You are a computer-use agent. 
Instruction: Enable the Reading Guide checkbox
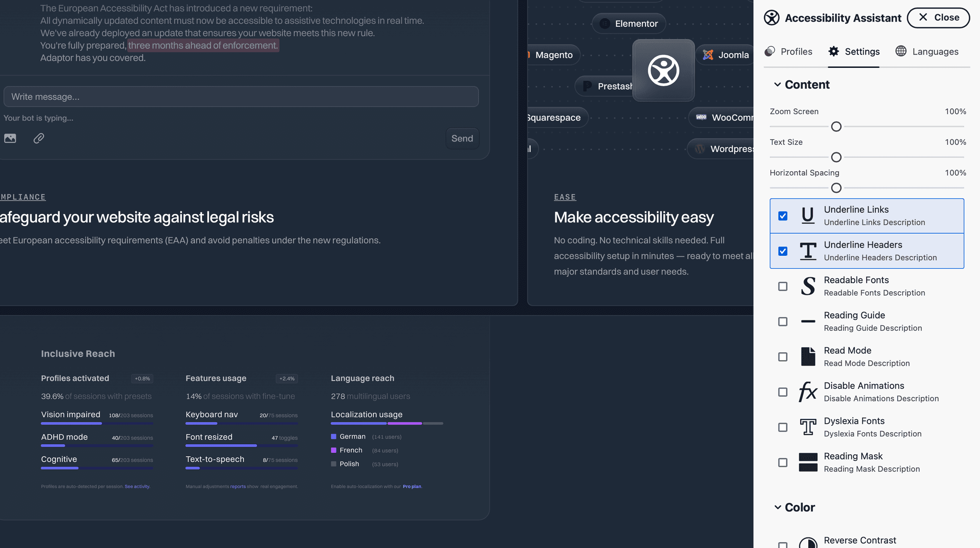point(783,321)
